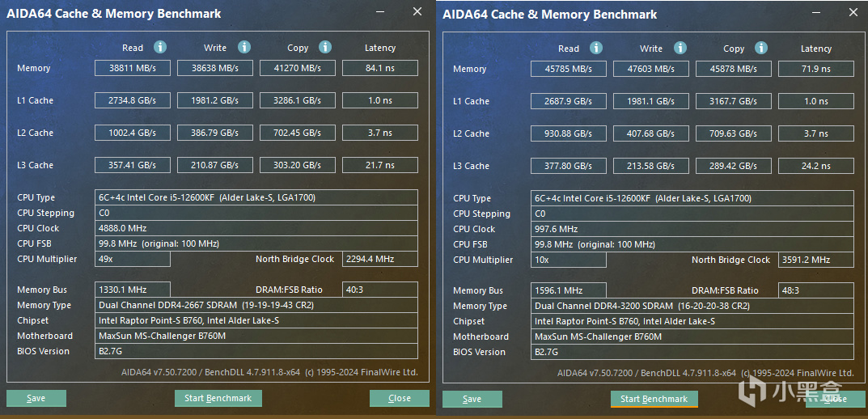868x419 pixels.
Task: Close the right benchmark window with X
Action: tap(854, 11)
